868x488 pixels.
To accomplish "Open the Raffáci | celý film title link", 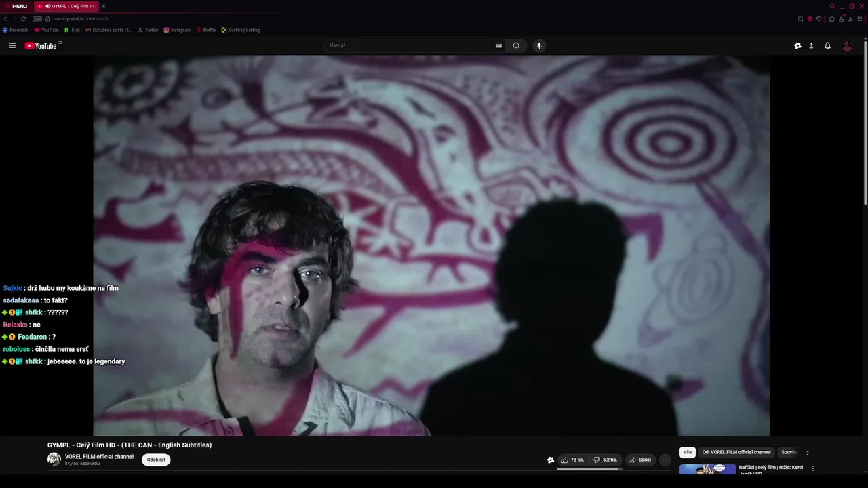I will pos(771,470).
